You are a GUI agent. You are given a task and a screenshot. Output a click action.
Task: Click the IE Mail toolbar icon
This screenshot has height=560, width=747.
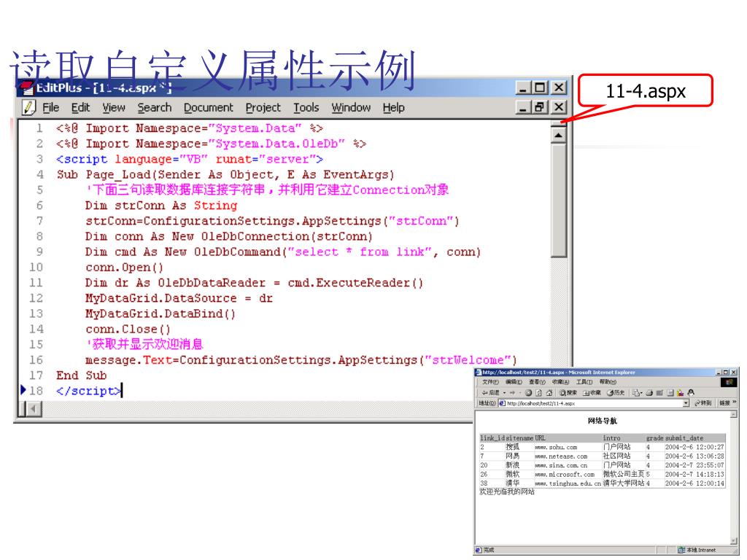click(638, 393)
